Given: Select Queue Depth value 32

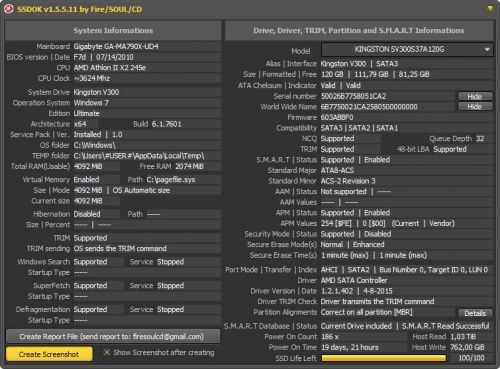Looking at the screenshot, I should [x=480, y=139].
